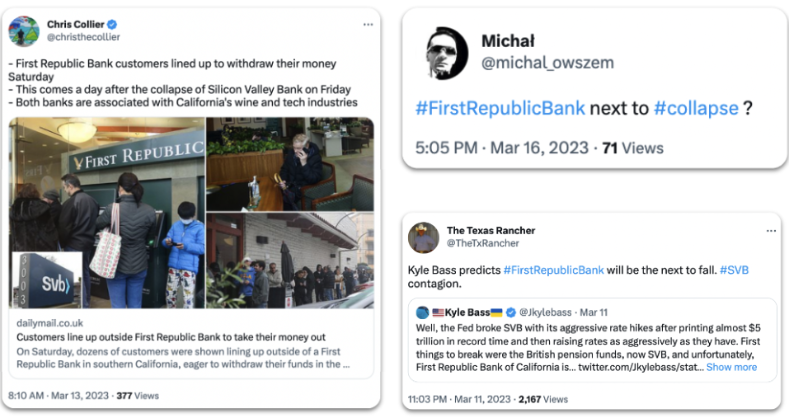This screenshot has width=789, height=417.
Task: Click the #collapse hashtag in Michał's tweet
Action: point(696,107)
